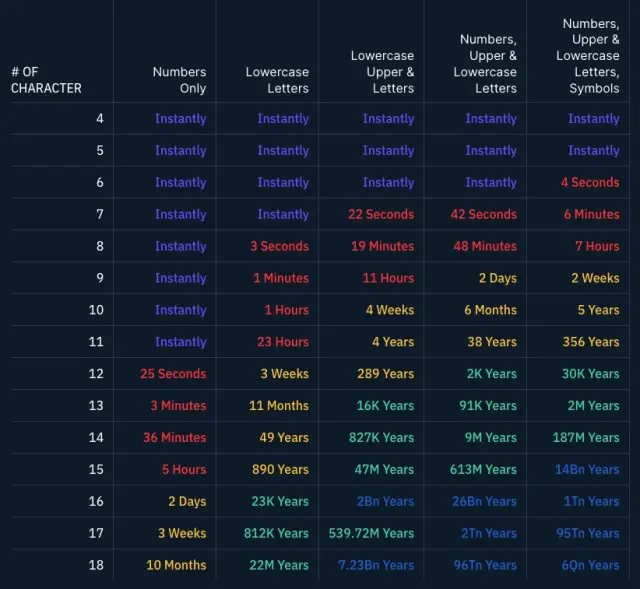Select the '6 Months' cell in row 10
640x589 pixels.
click(490, 310)
